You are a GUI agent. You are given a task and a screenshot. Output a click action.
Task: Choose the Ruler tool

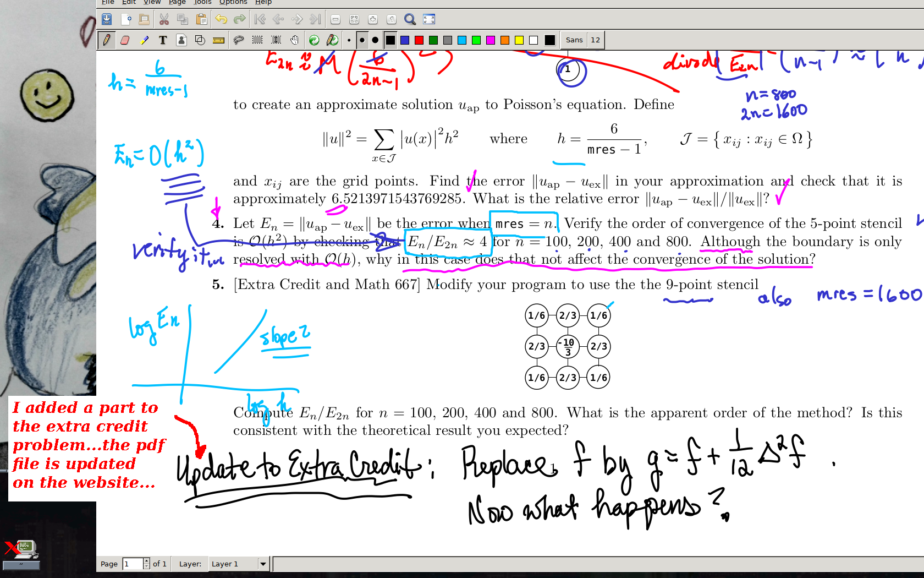coord(218,40)
